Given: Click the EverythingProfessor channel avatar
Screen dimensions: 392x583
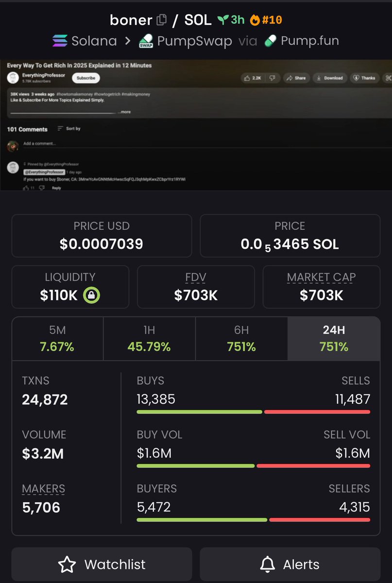Looking at the screenshot, I should pyautogui.click(x=14, y=77).
